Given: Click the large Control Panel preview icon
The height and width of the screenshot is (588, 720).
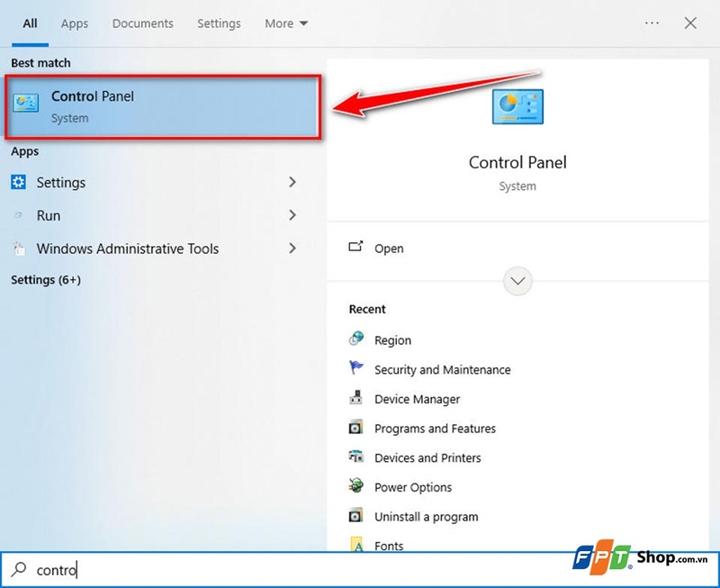Looking at the screenshot, I should pyautogui.click(x=517, y=106).
